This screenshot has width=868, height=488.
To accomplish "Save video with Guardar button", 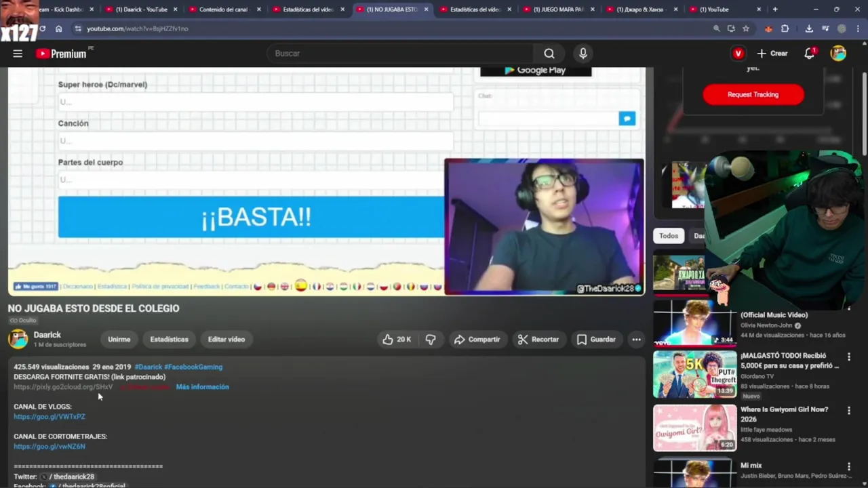I will point(596,340).
